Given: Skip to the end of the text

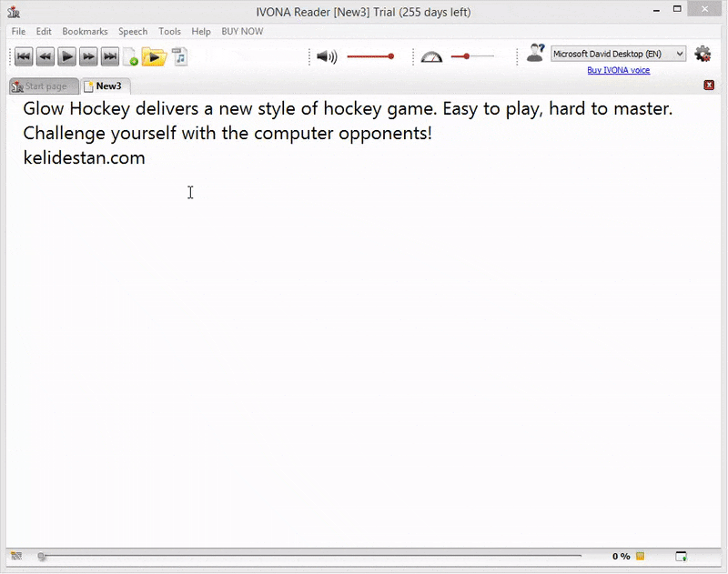Looking at the screenshot, I should coord(110,56).
